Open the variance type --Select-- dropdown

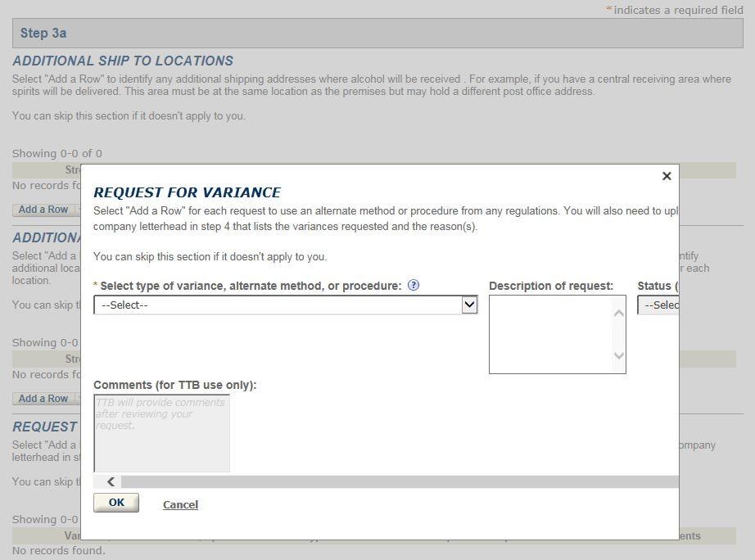click(x=286, y=305)
